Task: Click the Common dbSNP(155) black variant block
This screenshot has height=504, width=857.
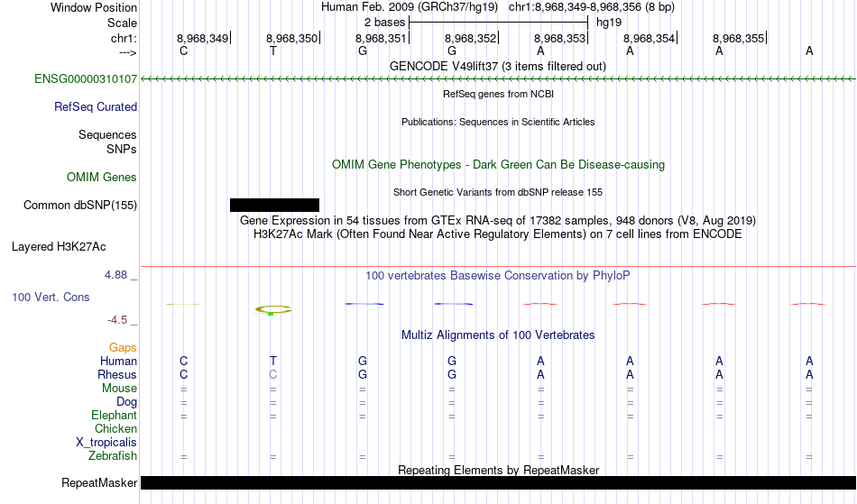Action: coord(274,206)
